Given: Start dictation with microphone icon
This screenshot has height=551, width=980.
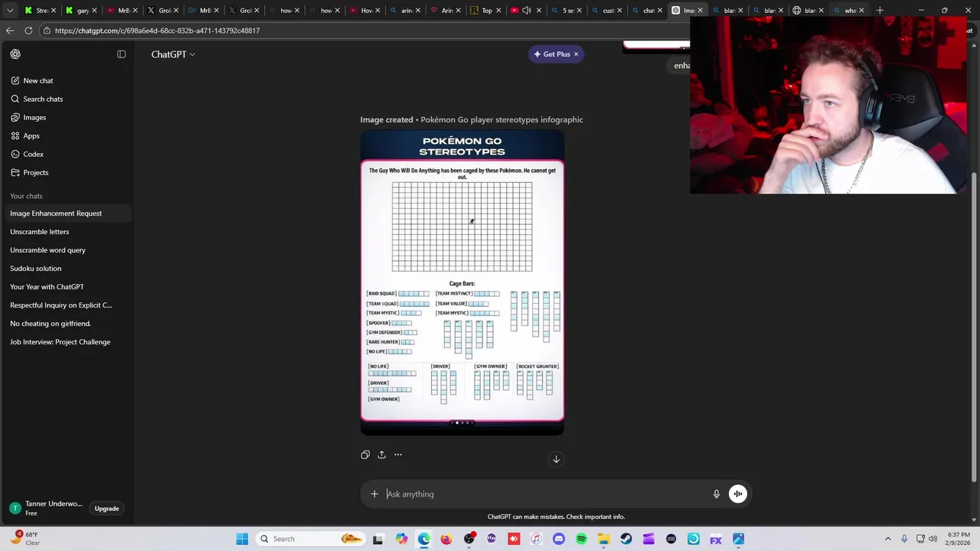Looking at the screenshot, I should click(x=717, y=494).
